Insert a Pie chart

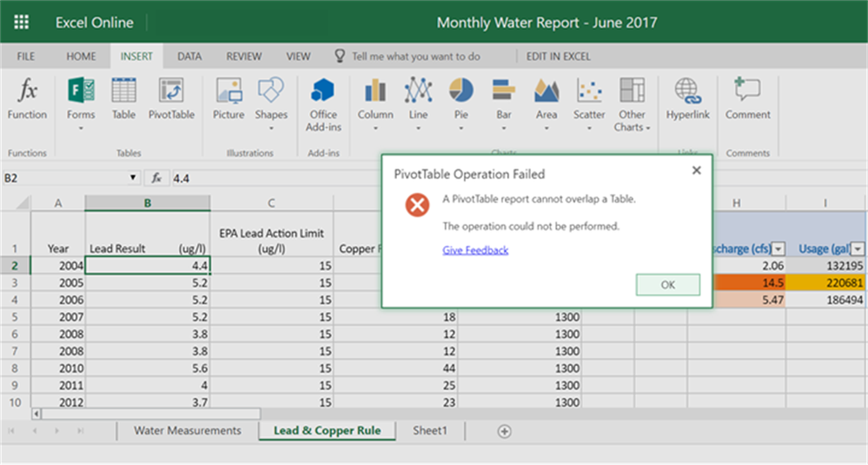(x=461, y=104)
